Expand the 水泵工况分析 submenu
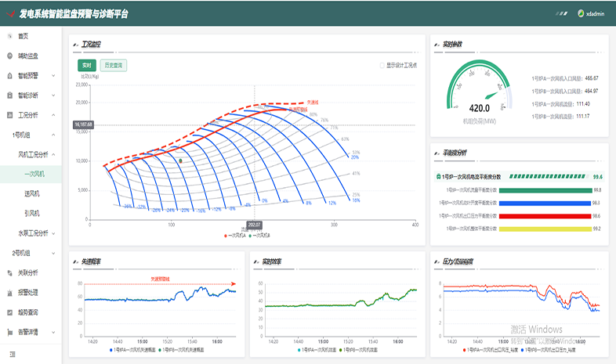The image size is (616, 364). tap(53, 232)
